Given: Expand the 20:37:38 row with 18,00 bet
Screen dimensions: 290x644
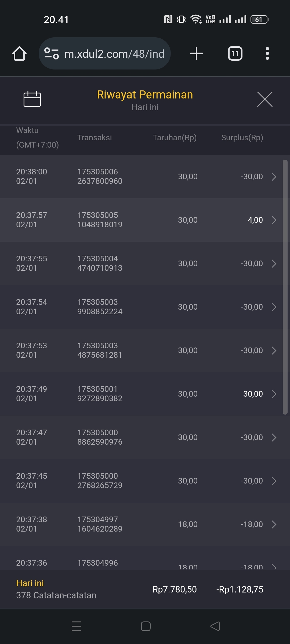Looking at the screenshot, I should (274, 524).
